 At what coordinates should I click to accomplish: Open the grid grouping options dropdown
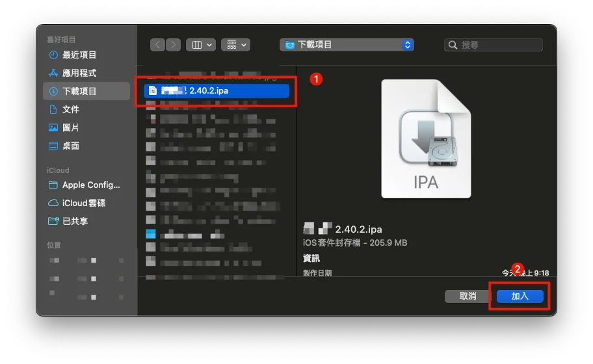pyautogui.click(x=235, y=45)
